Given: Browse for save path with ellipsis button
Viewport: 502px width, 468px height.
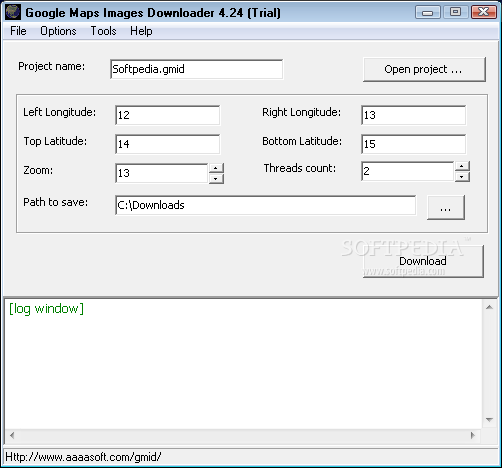Looking at the screenshot, I should [x=446, y=207].
